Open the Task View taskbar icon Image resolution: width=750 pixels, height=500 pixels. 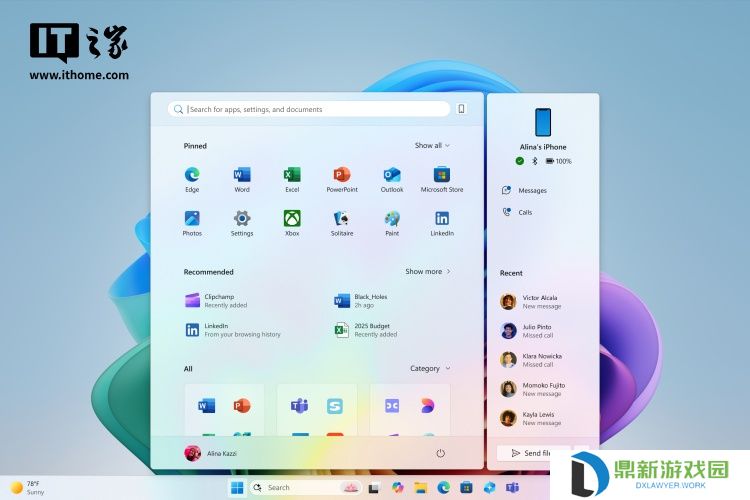pos(374,488)
